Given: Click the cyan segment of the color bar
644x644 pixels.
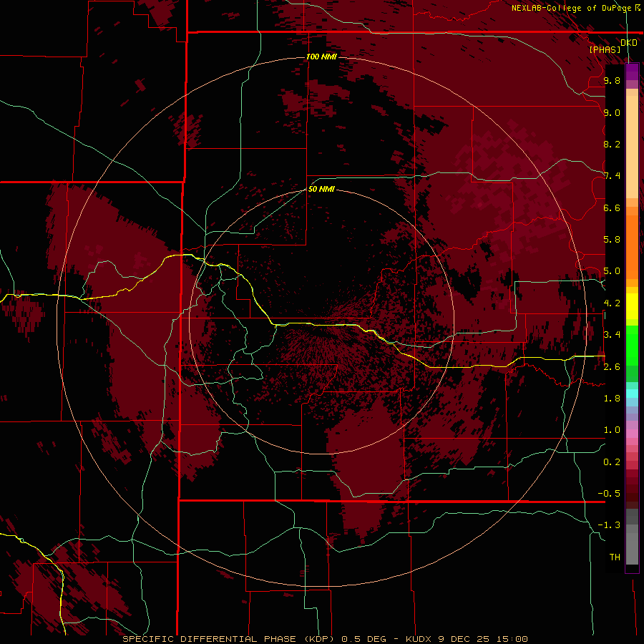Looking at the screenshot, I should point(632,394).
